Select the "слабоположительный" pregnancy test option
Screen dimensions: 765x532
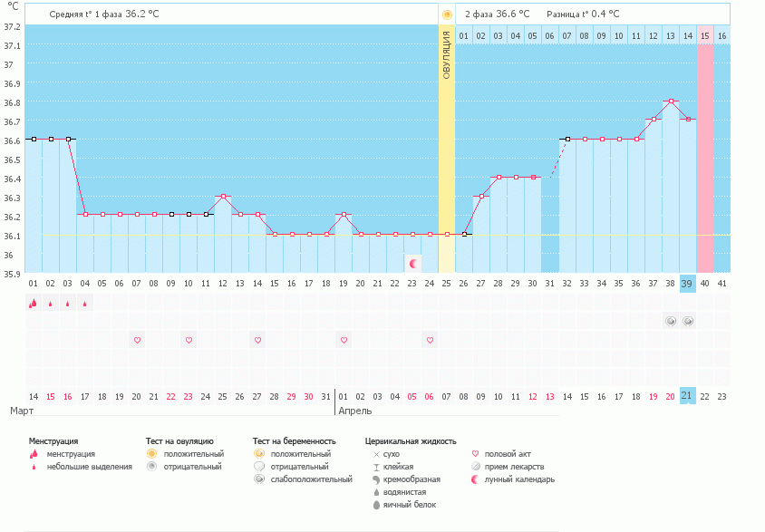click(259, 479)
